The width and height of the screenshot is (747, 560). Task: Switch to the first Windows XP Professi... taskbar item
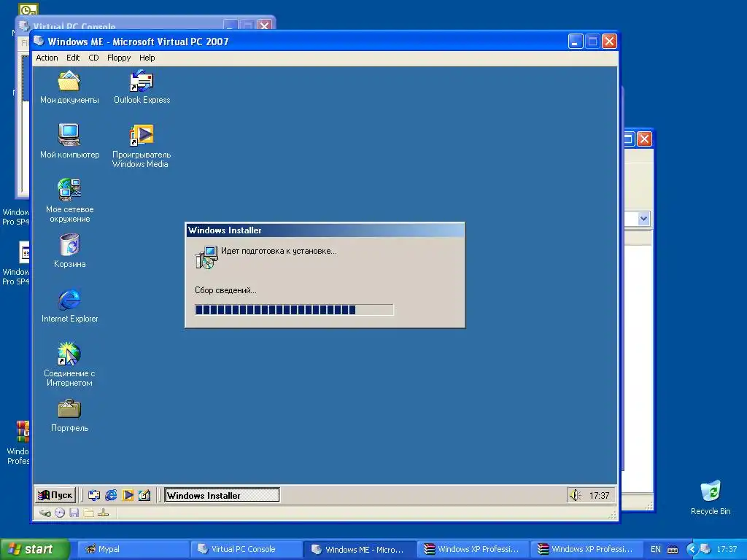tap(473, 549)
